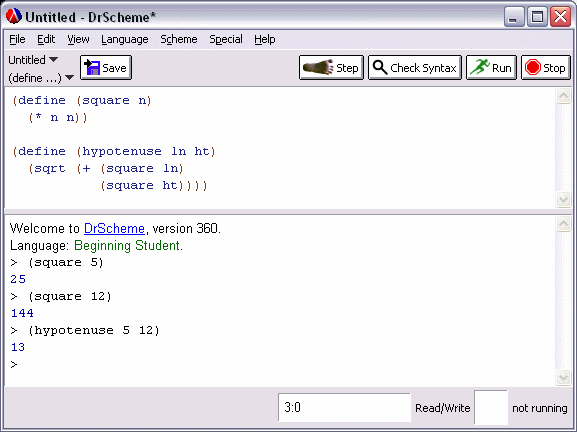Maximize the DrScheme window
577x432 pixels.
pyautogui.click(x=537, y=17)
